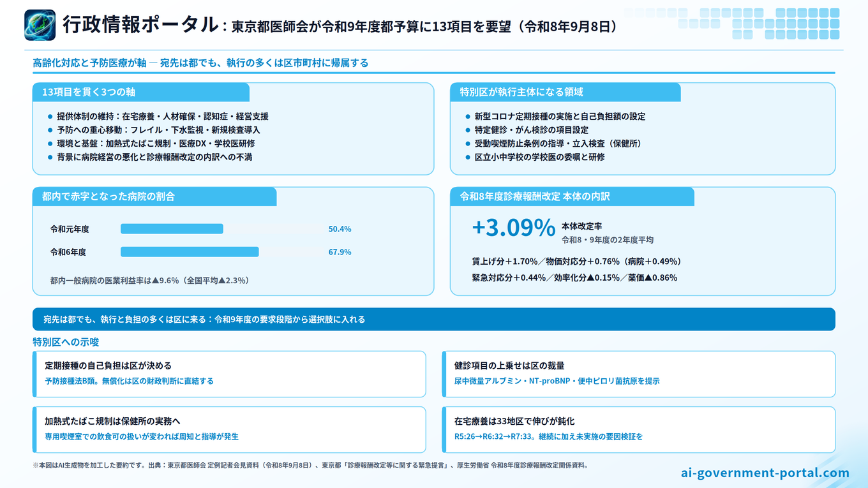Open the 在宅療養は33地区で伸びが鈍化 card
Image resolution: width=868 pixels, height=488 pixels.
point(639,429)
